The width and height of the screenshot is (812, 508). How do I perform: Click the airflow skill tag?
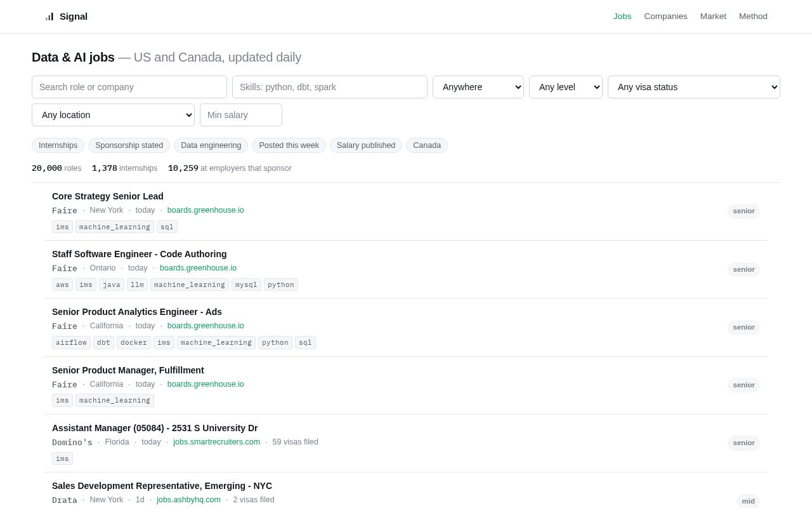(71, 342)
